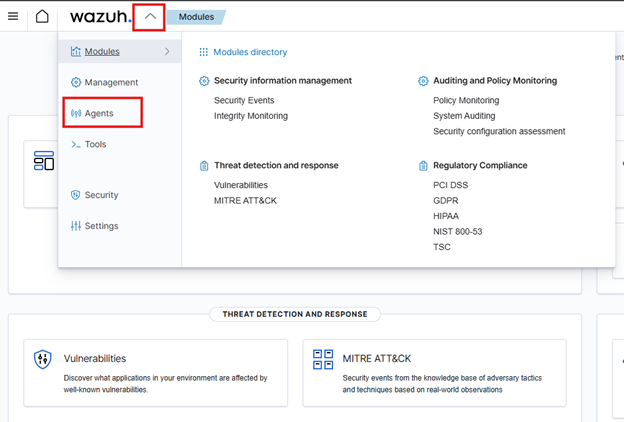Click the Modules directory grid icon
This screenshot has width=624, height=422.
coord(203,52)
